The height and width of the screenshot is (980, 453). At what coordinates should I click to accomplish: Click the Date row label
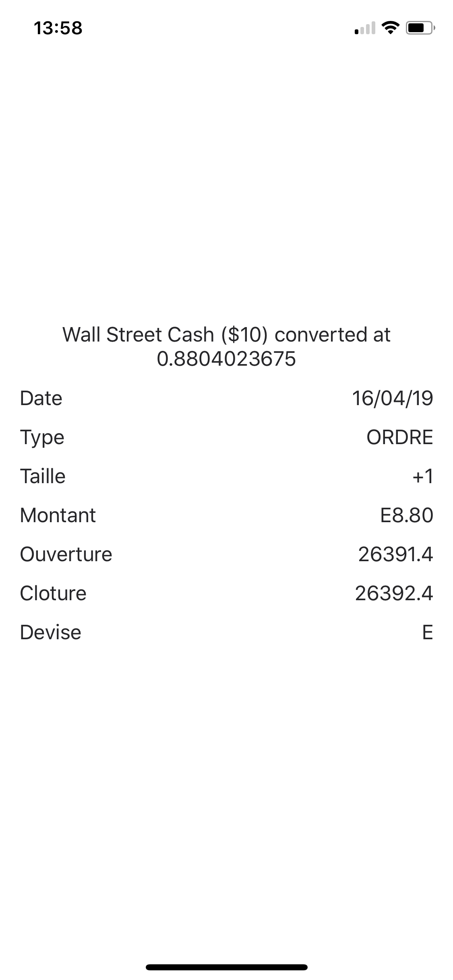pos(41,398)
